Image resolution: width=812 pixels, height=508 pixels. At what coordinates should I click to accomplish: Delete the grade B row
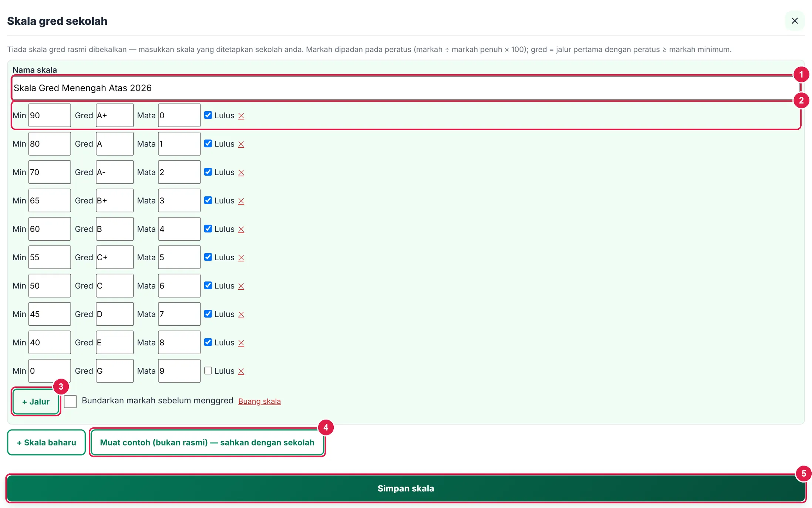(241, 230)
